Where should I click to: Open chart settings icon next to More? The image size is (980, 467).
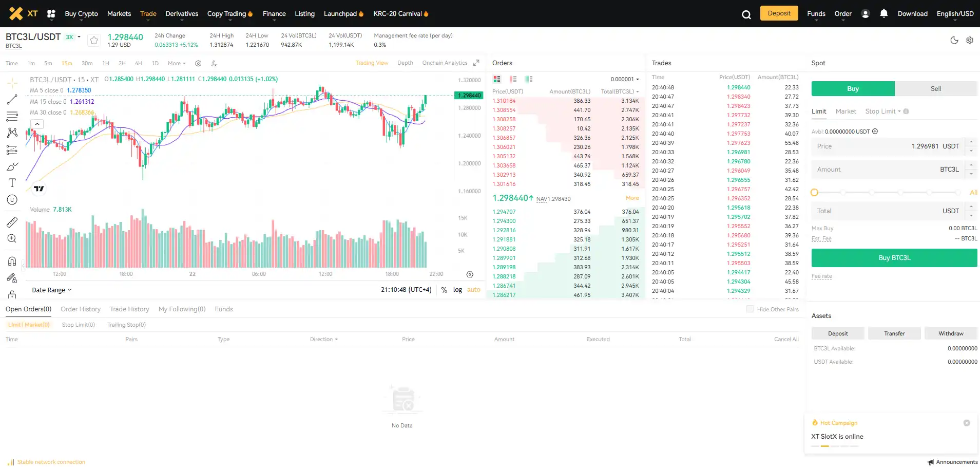[x=198, y=63]
